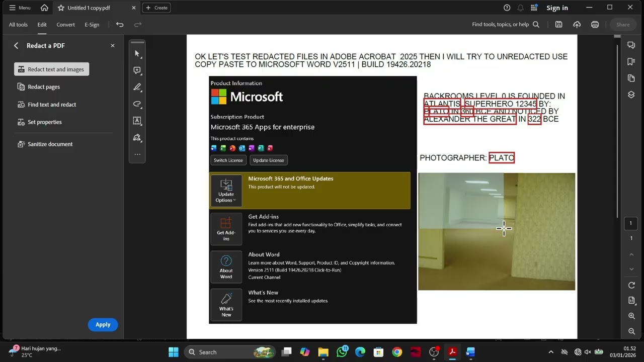
Task: Click the marked SUPERHERO 12345 text
Action: point(501,104)
